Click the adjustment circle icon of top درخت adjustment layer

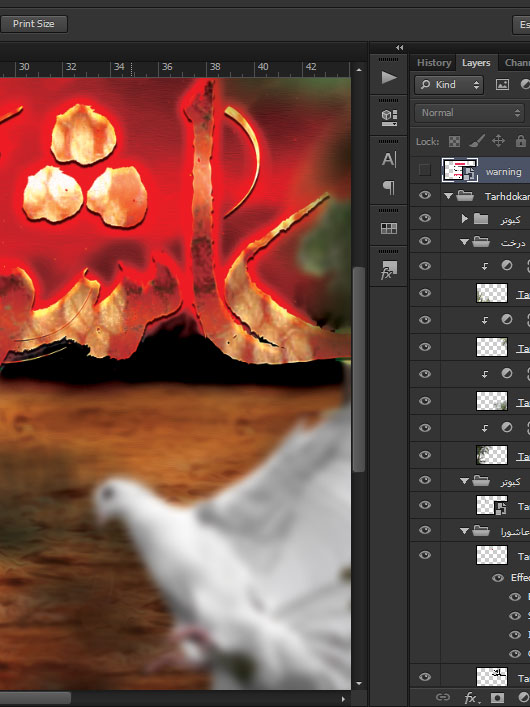pos(507,266)
